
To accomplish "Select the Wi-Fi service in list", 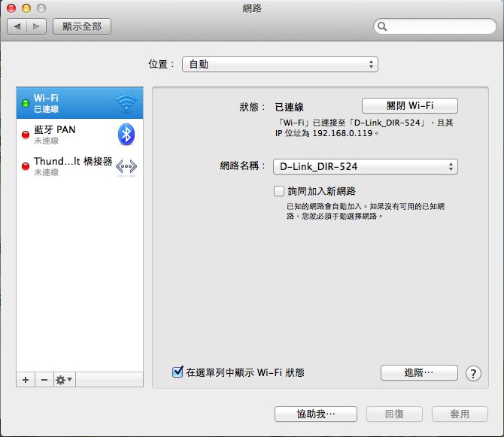I will coord(80,103).
